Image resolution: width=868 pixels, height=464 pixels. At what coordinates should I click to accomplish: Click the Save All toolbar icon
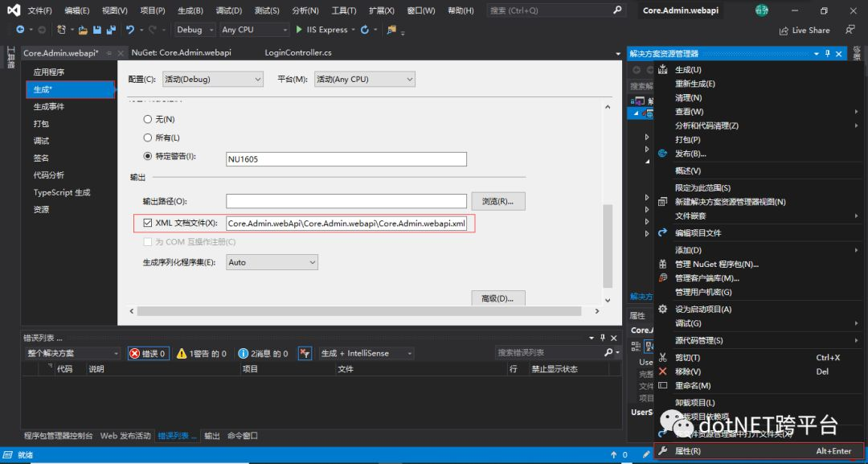point(111,30)
